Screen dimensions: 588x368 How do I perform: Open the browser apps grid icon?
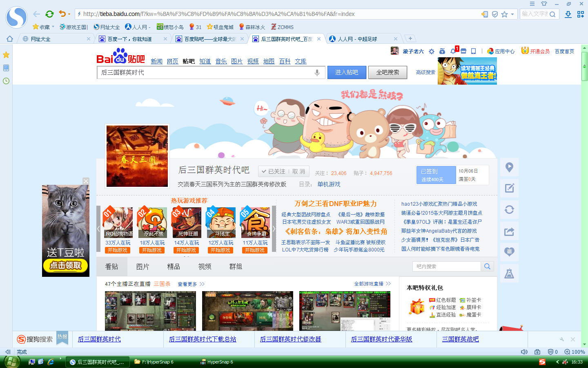(x=581, y=14)
